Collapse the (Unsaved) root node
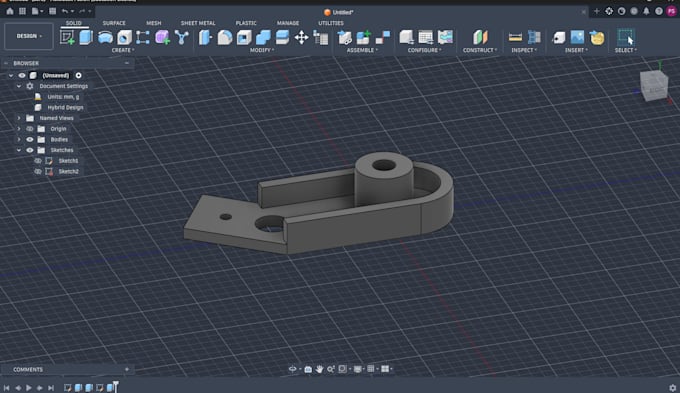This screenshot has height=393, width=680. coord(11,75)
